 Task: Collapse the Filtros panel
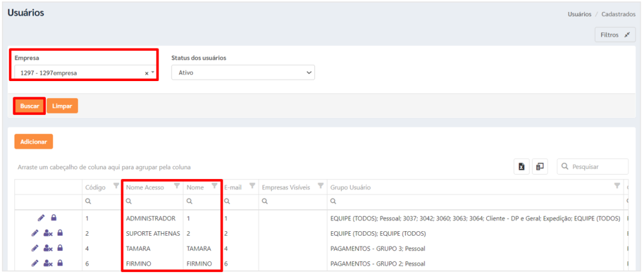click(615, 35)
